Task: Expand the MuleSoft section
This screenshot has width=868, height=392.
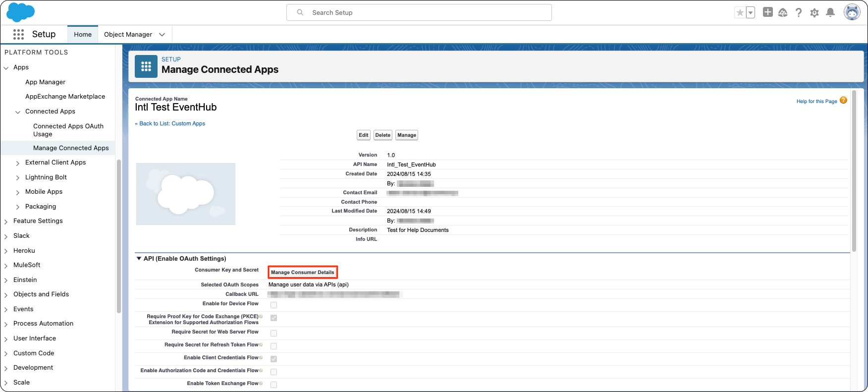Action: (x=6, y=266)
